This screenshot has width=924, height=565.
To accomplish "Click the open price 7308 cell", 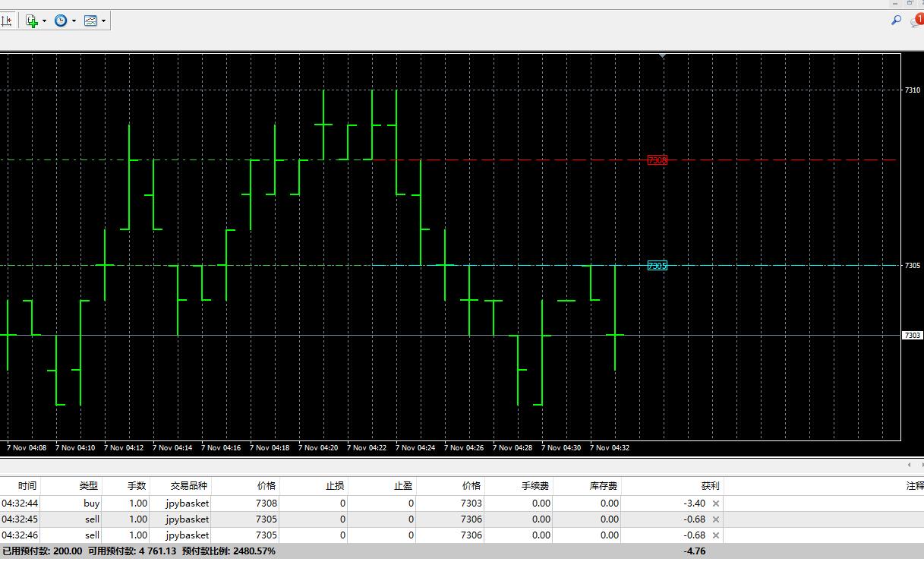I will pyautogui.click(x=266, y=503).
